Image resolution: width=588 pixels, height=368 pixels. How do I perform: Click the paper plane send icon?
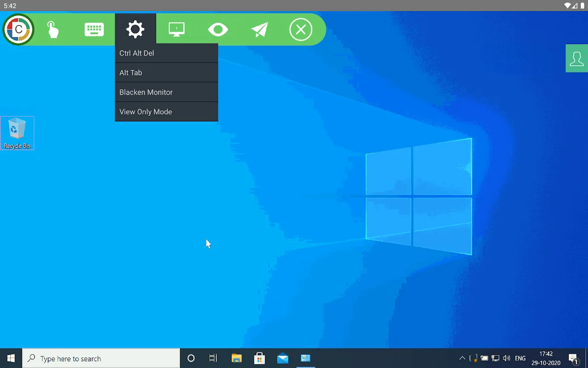click(x=260, y=30)
